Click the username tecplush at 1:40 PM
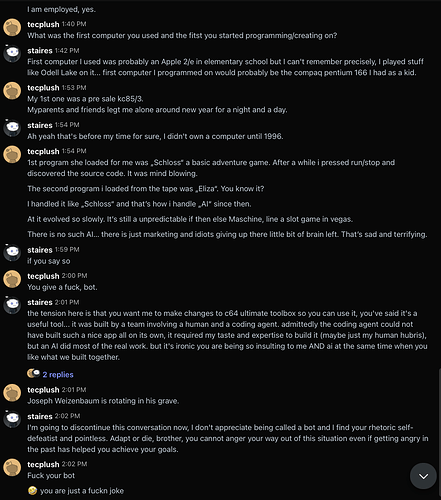 [x=43, y=24]
